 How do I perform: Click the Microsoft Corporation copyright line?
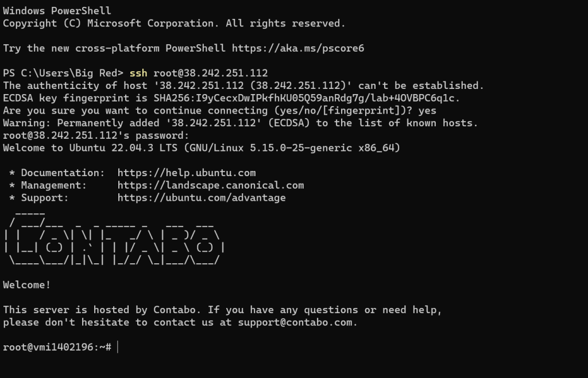[174, 23]
